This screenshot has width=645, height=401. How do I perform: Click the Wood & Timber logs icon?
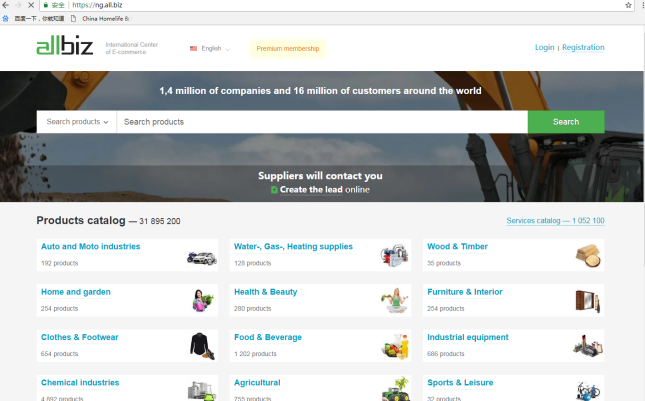click(x=588, y=255)
